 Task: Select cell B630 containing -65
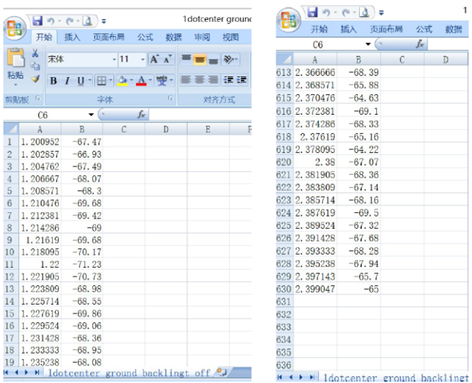pos(359,289)
